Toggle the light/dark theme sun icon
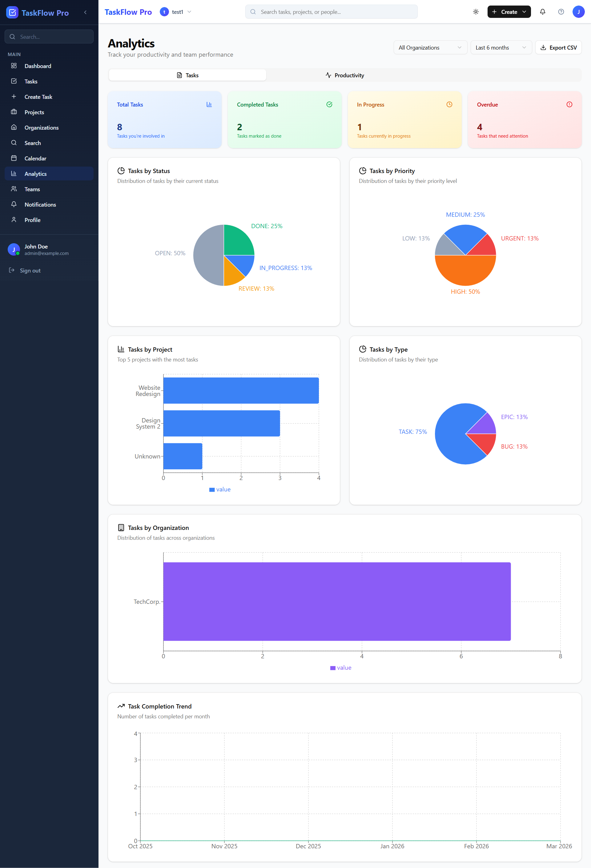The image size is (591, 868). click(x=476, y=12)
